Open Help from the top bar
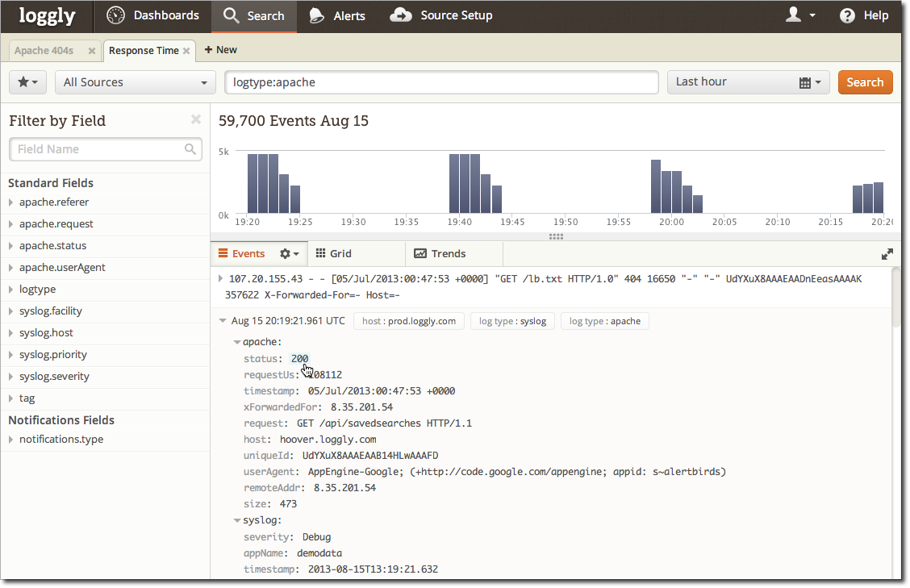910x588 pixels. click(x=864, y=15)
